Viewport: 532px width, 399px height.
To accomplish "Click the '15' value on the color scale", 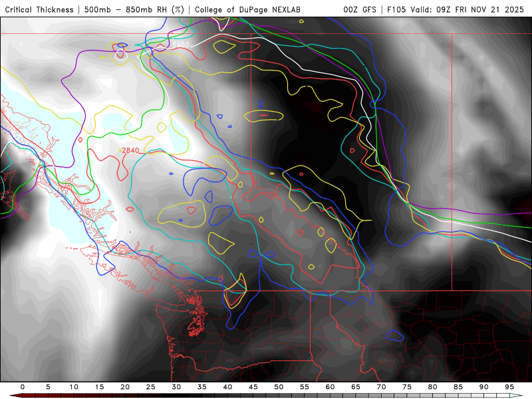I will (99, 387).
